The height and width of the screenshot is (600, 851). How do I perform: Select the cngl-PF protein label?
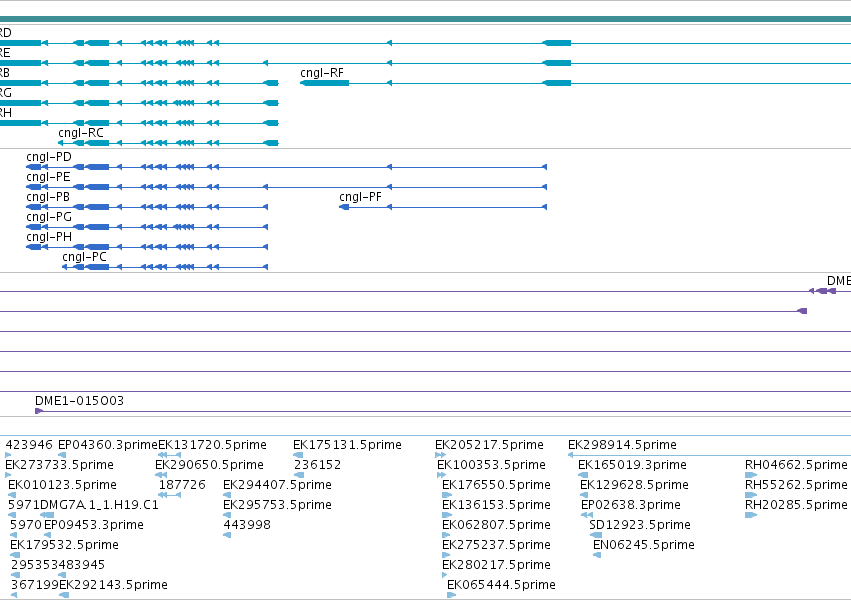tap(360, 197)
